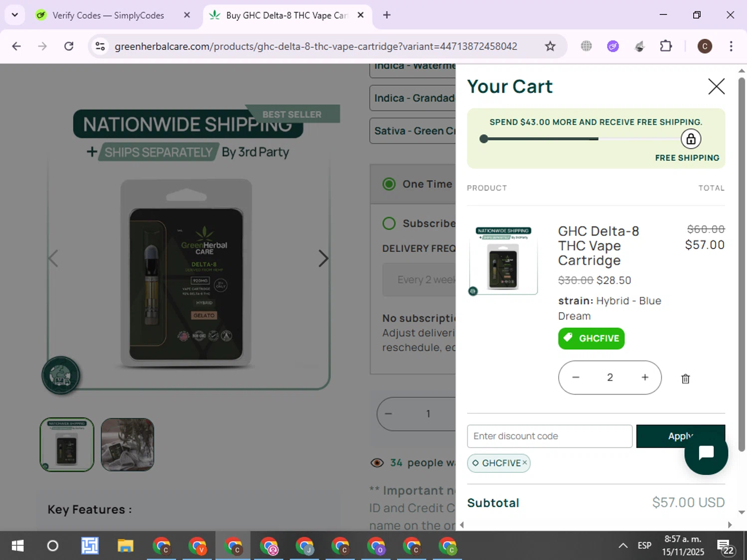Image resolution: width=747 pixels, height=560 pixels.
Task: Close the Buy GHC Delta-8 tab
Action: [x=361, y=15]
